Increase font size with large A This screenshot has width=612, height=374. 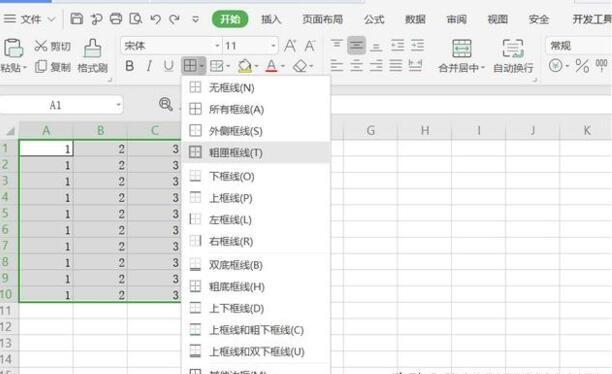[x=290, y=46]
